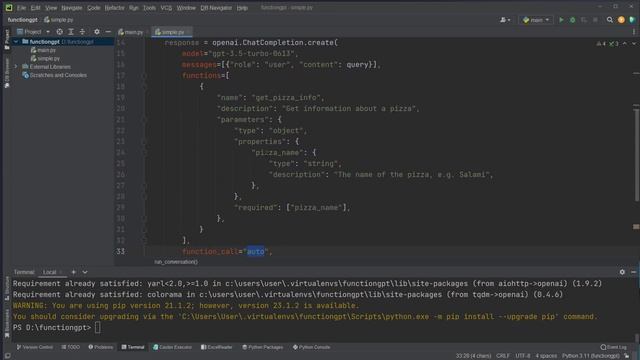This screenshot has height=360, width=640.
Task: Toggle the Terminal tool window button
Action: tap(133, 347)
